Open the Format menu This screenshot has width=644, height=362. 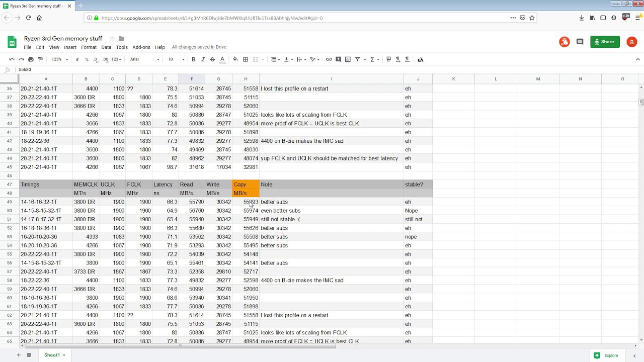click(89, 47)
